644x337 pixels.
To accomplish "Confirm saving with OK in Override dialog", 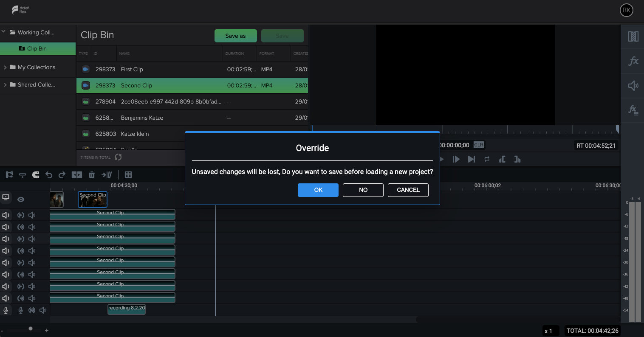I will (318, 190).
